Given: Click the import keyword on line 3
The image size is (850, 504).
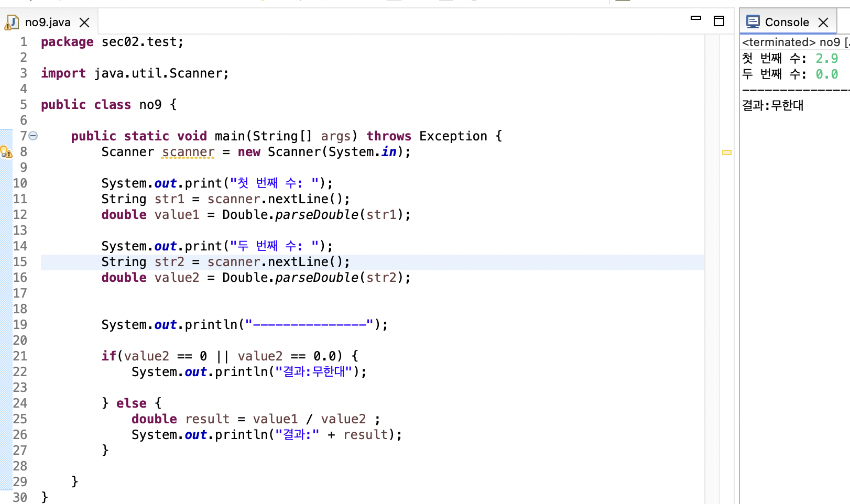Looking at the screenshot, I should pyautogui.click(x=63, y=73).
